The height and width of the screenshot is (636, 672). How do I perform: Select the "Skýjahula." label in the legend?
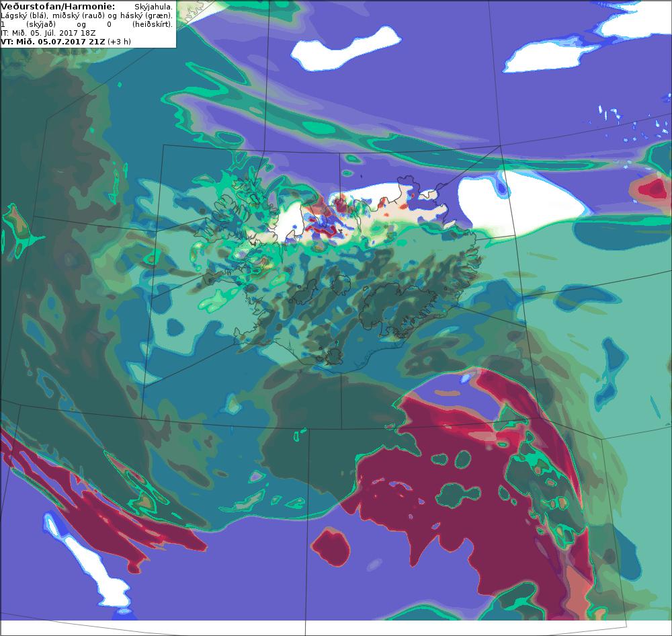coord(153,7)
